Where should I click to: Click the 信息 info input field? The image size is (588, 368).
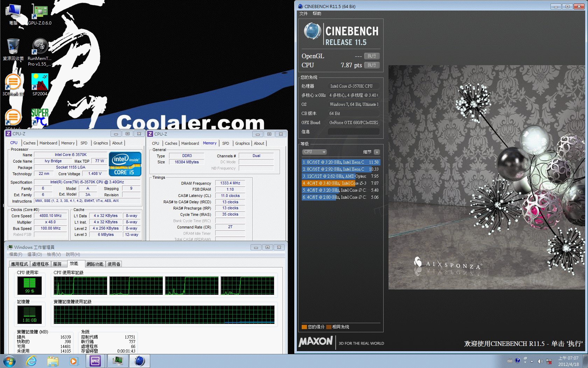[354, 132]
